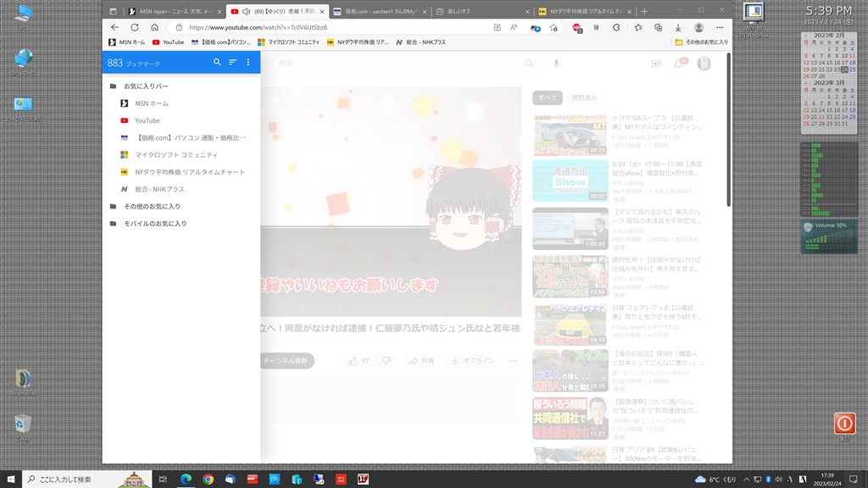Add this page to favorites star icon
868x488 pixels.
554,28
